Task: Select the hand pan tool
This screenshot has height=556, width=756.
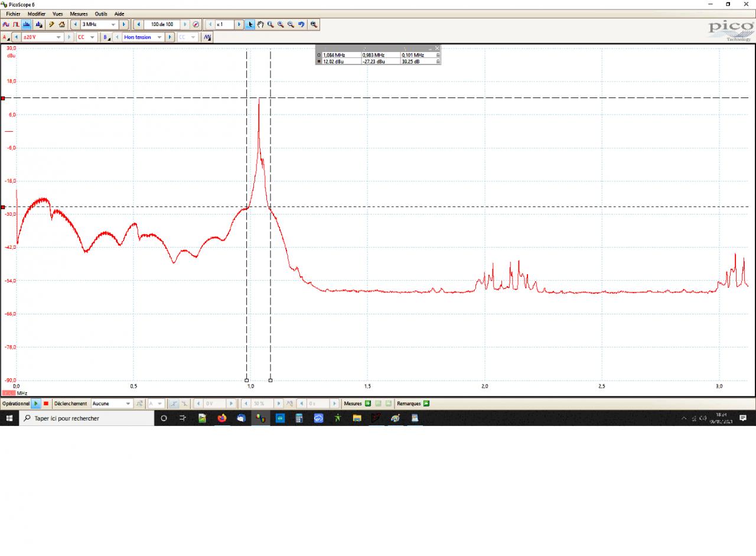Action: [x=260, y=24]
